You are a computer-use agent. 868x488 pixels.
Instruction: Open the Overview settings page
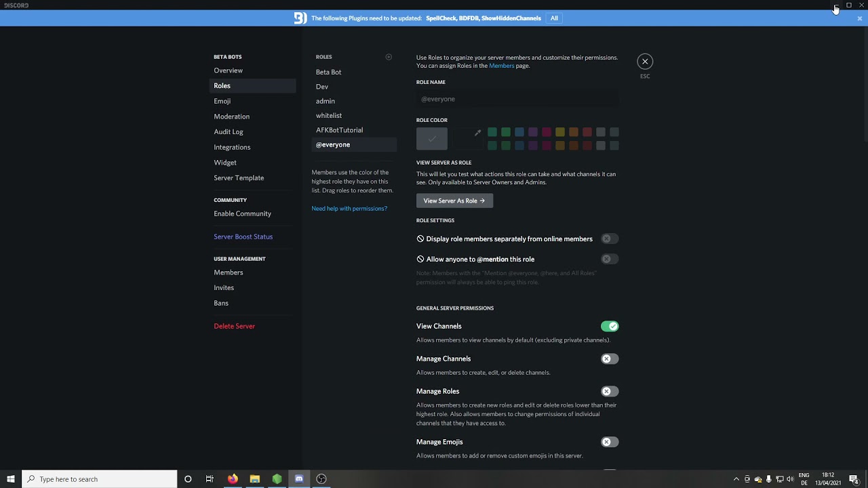252,70
